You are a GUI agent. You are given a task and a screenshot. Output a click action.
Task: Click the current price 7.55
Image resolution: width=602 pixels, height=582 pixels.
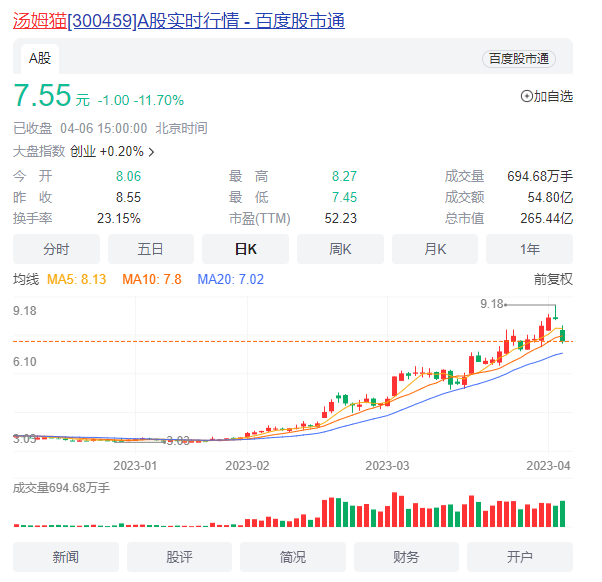[x=42, y=95]
